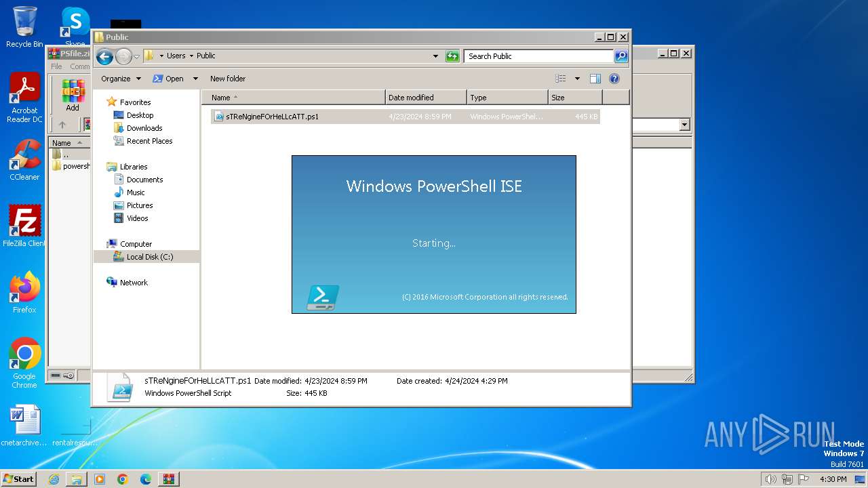The width and height of the screenshot is (868, 488).
Task: Click the Start button
Action: (19, 479)
